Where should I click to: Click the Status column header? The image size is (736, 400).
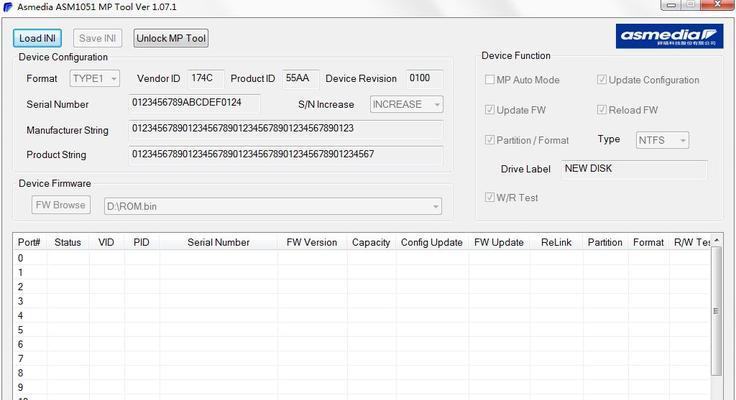(x=68, y=242)
